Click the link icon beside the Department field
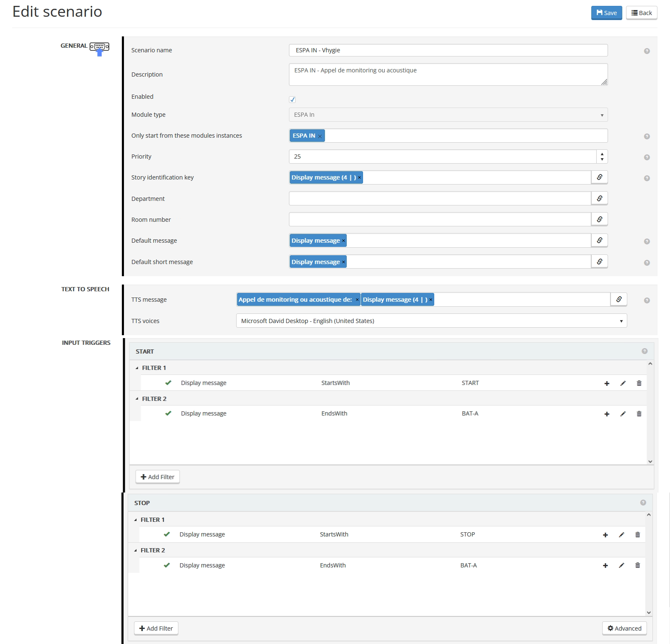Viewport: 670px width, 644px height. tap(599, 198)
